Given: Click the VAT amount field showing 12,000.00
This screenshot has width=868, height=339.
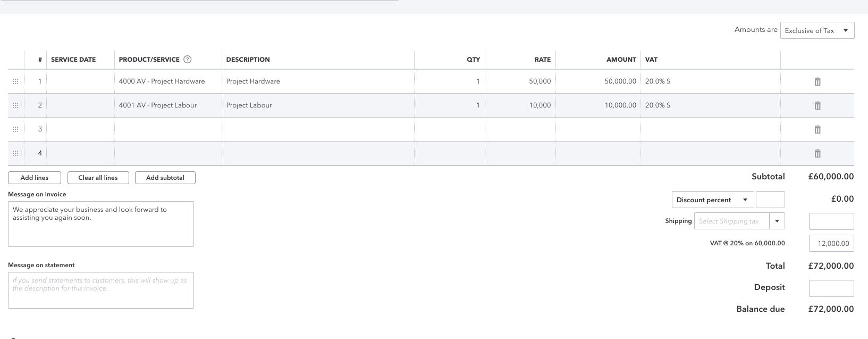Looking at the screenshot, I should click(831, 243).
